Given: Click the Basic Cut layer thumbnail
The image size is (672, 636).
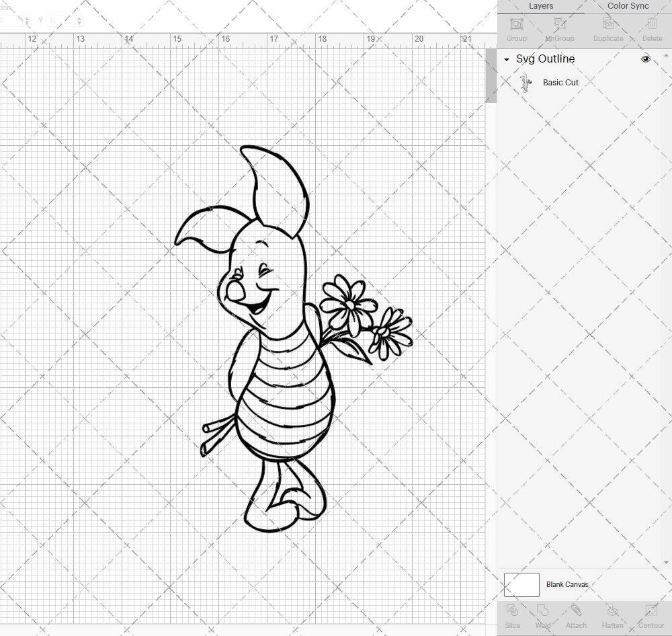Looking at the screenshot, I should coord(527,82).
